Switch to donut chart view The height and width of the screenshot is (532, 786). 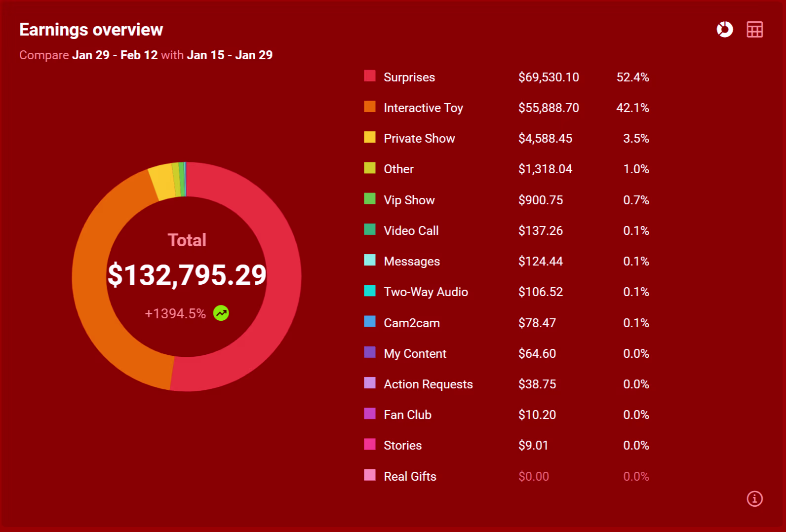724,30
